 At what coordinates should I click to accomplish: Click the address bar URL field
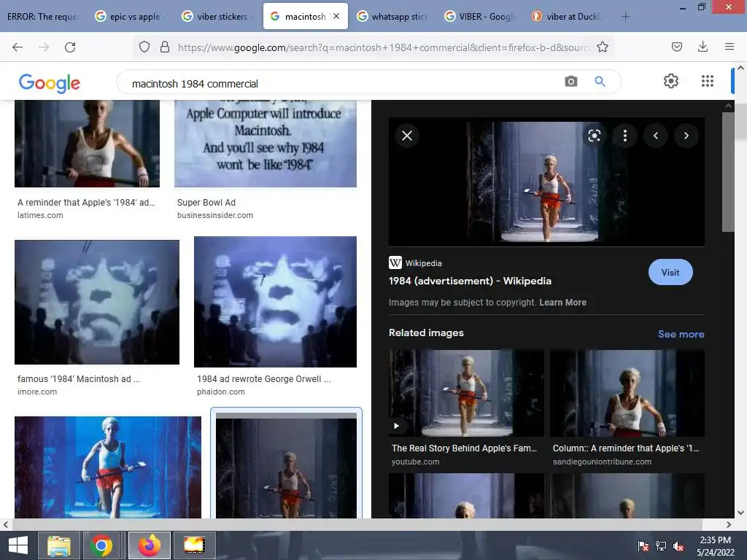coord(383,47)
